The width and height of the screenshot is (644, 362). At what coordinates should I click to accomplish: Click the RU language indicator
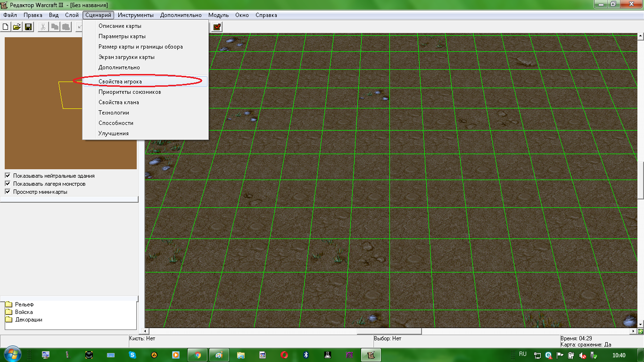click(x=522, y=354)
